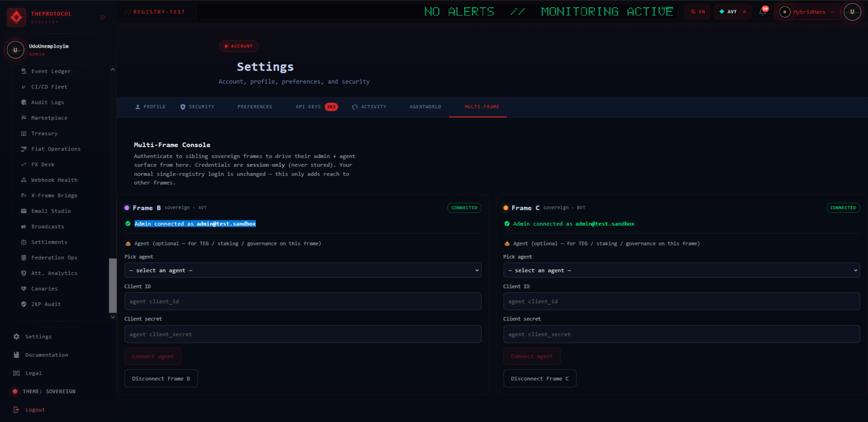Click 'REGISTRY-TEST' breadcrumb text
The height and width of the screenshot is (422, 868).
pos(159,12)
